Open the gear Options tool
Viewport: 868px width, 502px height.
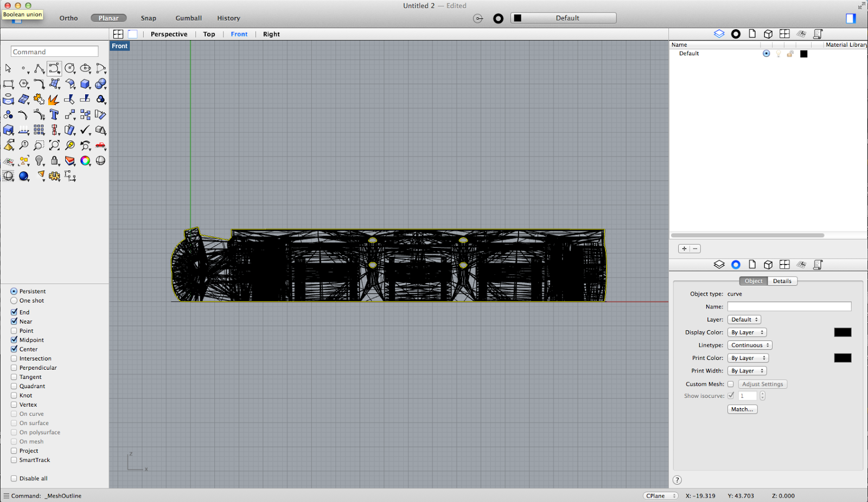tap(54, 176)
